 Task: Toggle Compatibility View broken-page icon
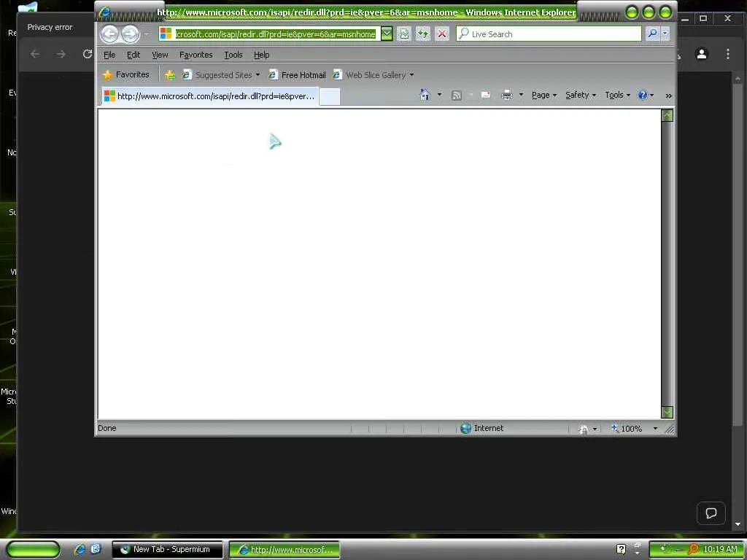(x=404, y=34)
